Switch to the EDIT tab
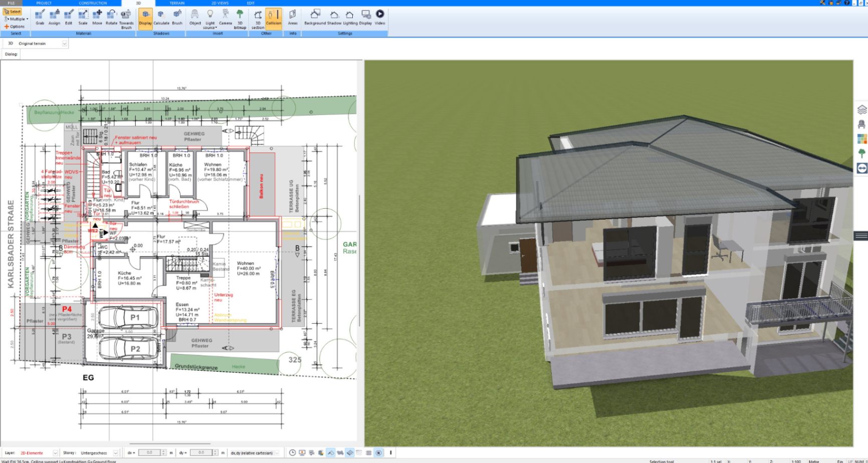This screenshot has height=463, width=868. (x=251, y=3)
